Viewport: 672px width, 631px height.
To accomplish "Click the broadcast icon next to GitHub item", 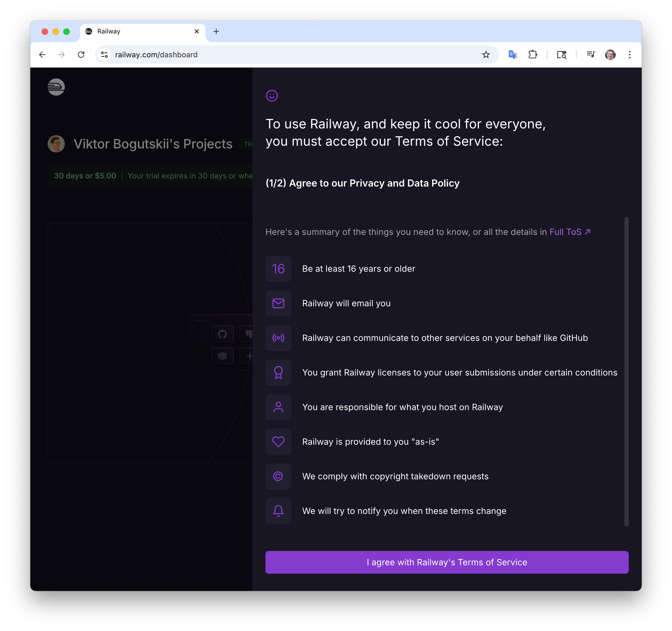I will tap(278, 338).
